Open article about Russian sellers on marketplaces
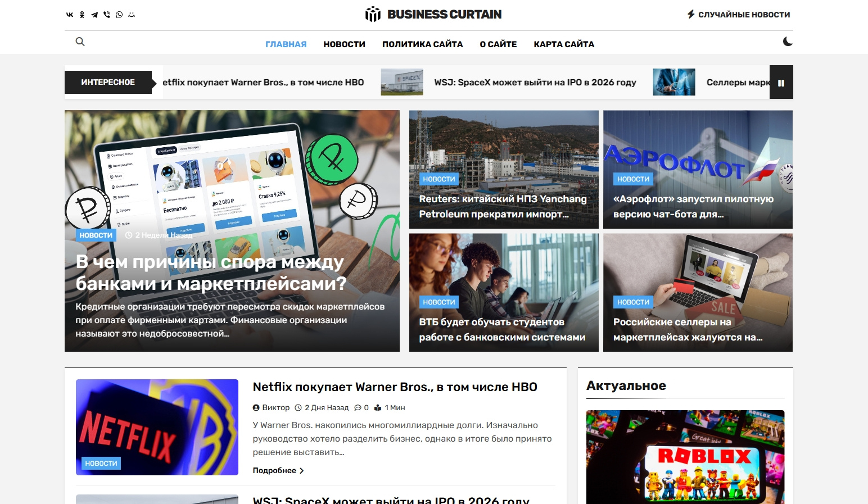The height and width of the screenshot is (504, 868). pyautogui.click(x=688, y=329)
